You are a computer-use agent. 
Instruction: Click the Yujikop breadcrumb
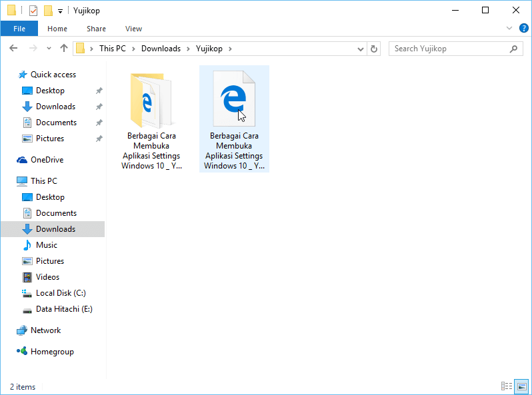[x=209, y=49]
